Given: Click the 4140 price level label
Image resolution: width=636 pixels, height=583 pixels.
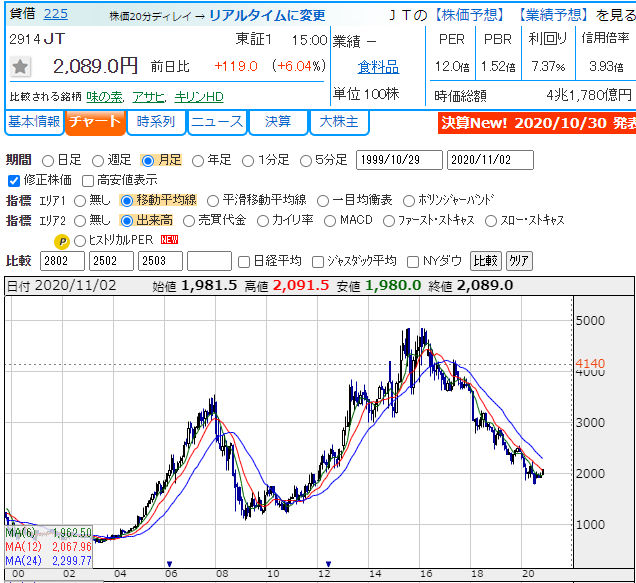Looking at the screenshot, I should click(590, 363).
